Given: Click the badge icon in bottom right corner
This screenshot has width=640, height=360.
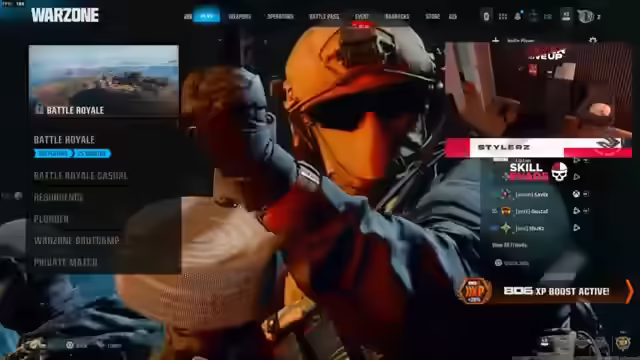Looking at the screenshot, I should pos(623,343).
